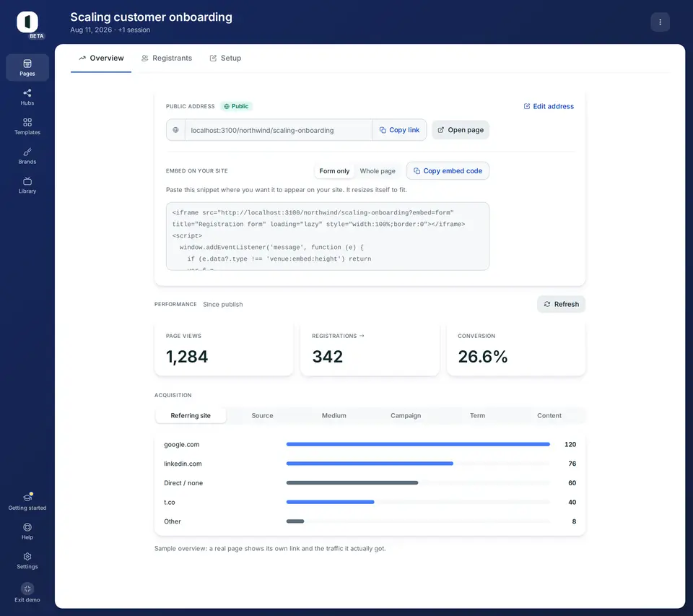Select the Campaign acquisition tab
The height and width of the screenshot is (616, 693).
[x=406, y=416]
